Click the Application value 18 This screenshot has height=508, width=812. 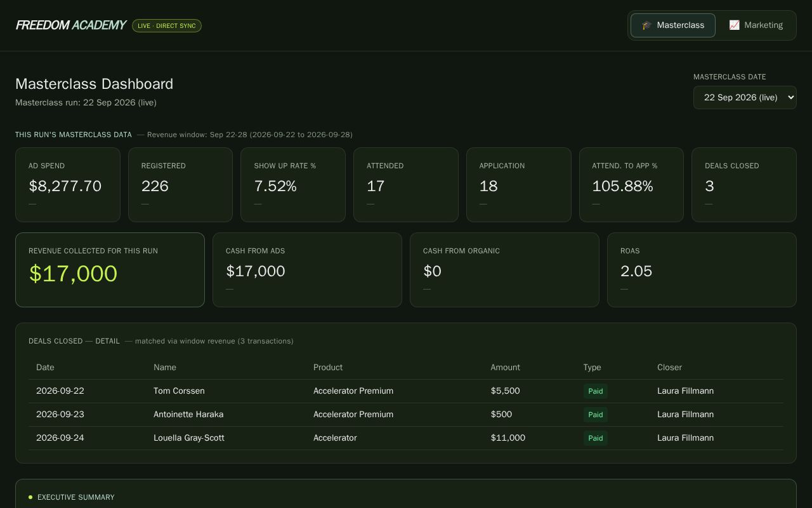click(x=488, y=186)
